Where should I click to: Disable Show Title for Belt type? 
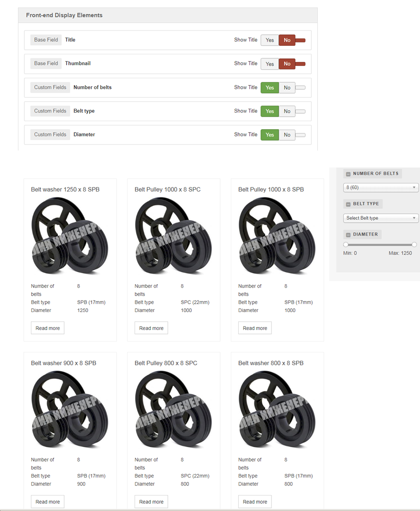click(287, 111)
